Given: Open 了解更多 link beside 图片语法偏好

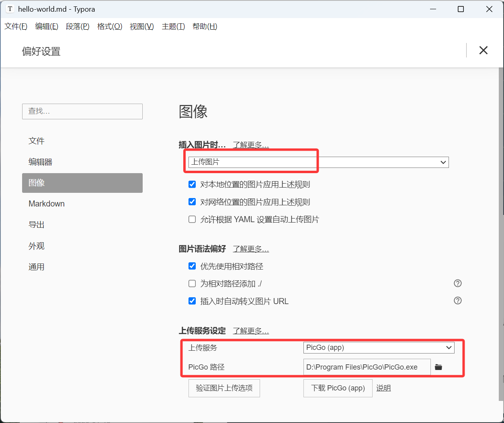Looking at the screenshot, I should pyautogui.click(x=251, y=249).
